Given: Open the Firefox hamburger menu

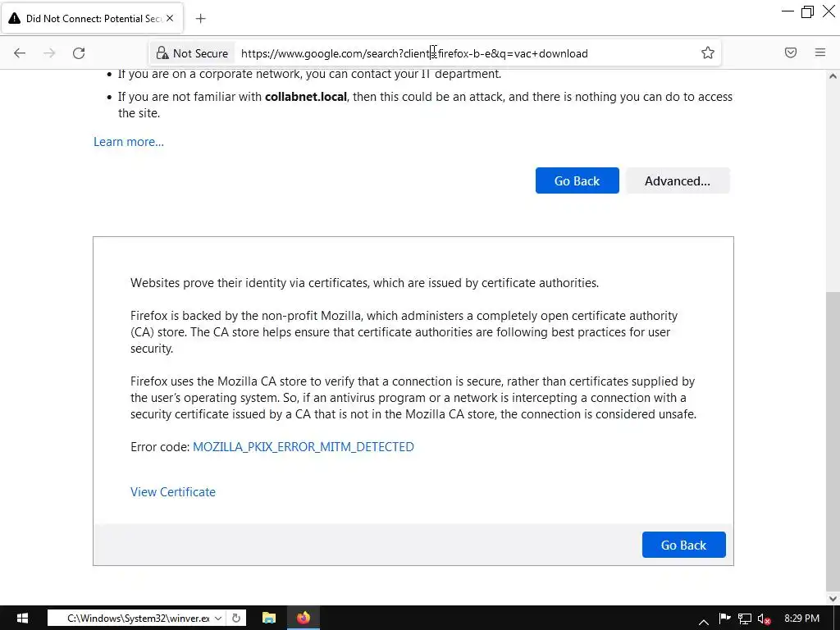Looking at the screenshot, I should tap(820, 52).
